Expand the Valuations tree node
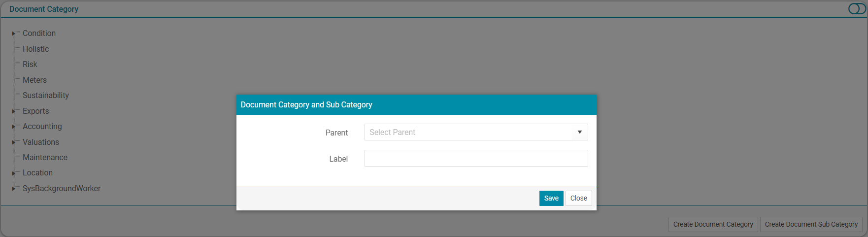 [x=14, y=142]
